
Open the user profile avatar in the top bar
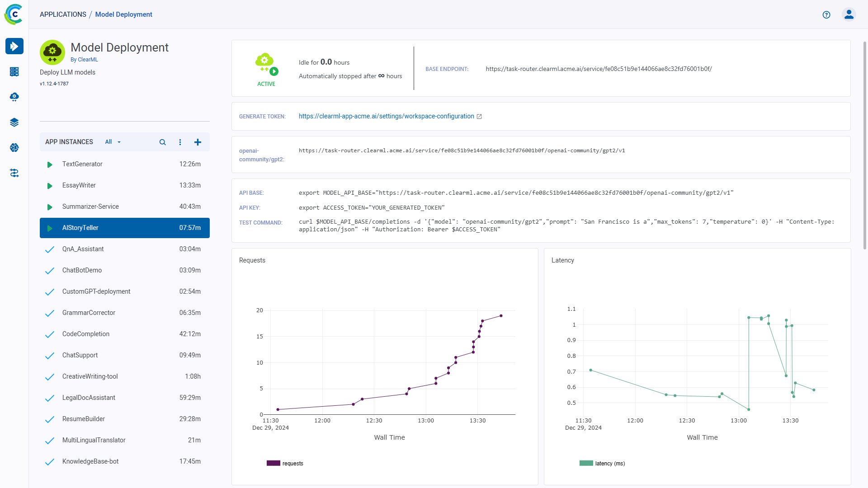coord(849,14)
